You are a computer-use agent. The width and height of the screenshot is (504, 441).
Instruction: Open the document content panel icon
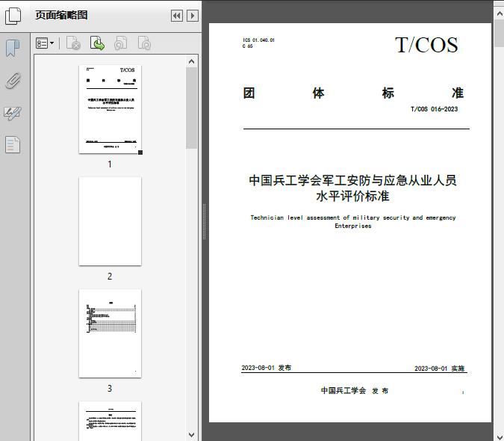13,144
